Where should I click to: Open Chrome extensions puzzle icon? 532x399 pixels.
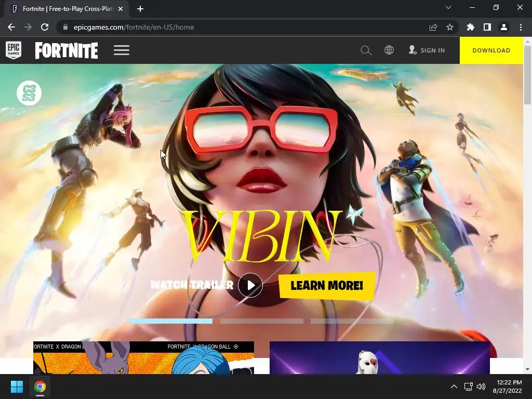click(x=471, y=27)
